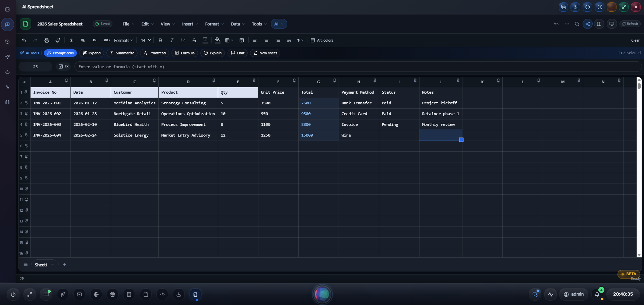
Task: Click the New sheet button
Action: [x=265, y=53]
